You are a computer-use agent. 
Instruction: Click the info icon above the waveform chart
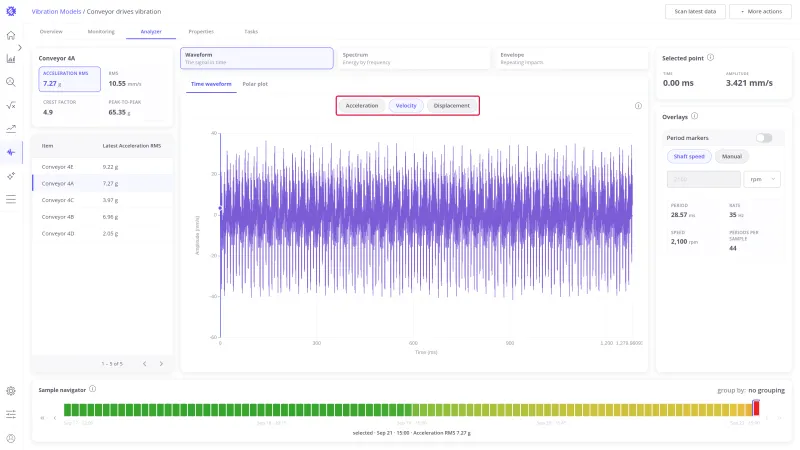click(x=638, y=106)
